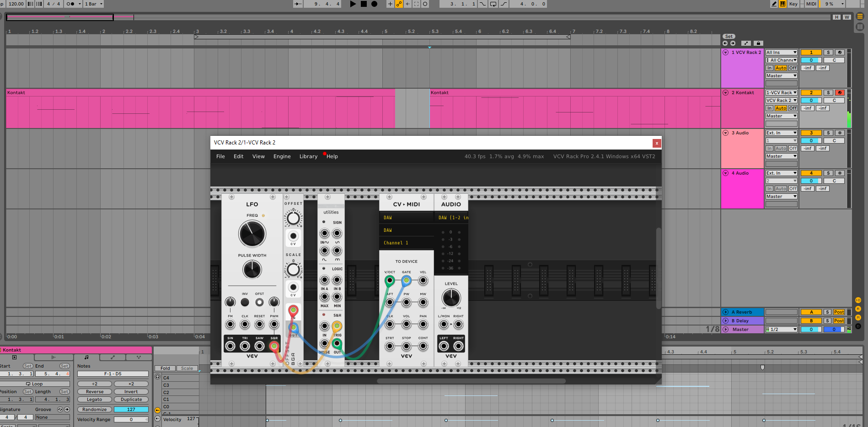Click the Session Record circle button

(425, 4)
